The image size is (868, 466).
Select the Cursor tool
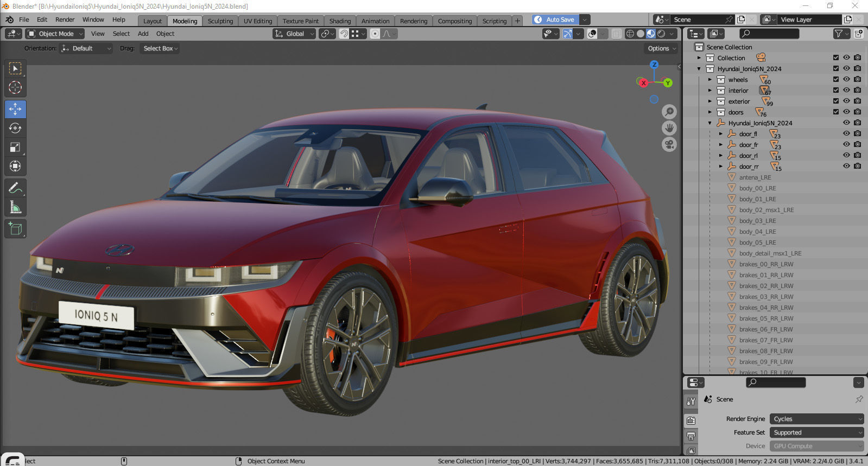pos(15,87)
